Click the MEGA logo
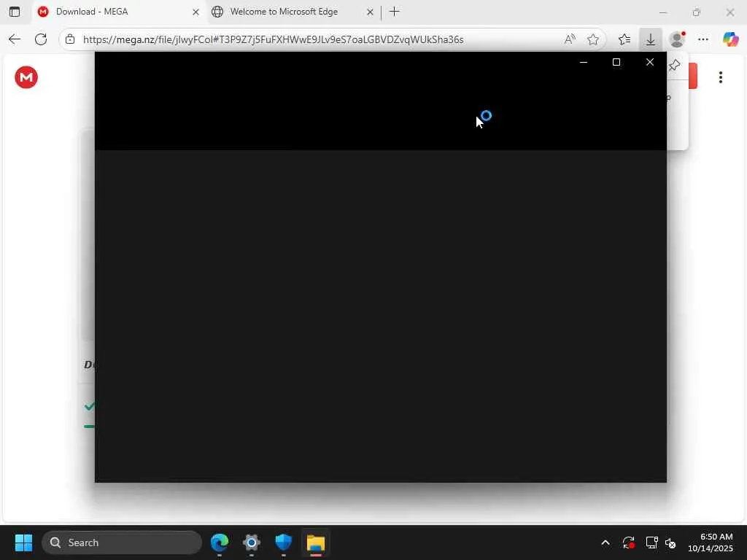The width and height of the screenshot is (747, 560). (x=26, y=77)
